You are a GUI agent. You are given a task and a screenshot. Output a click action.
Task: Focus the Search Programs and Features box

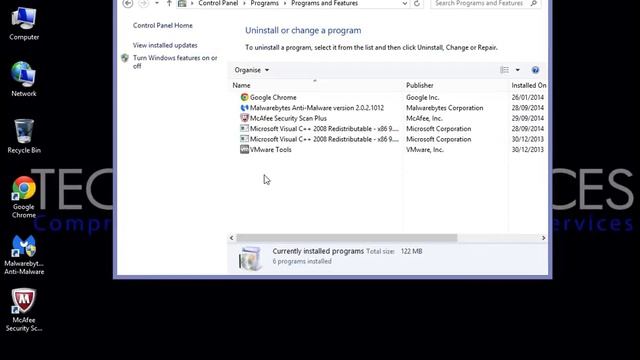(485, 3)
